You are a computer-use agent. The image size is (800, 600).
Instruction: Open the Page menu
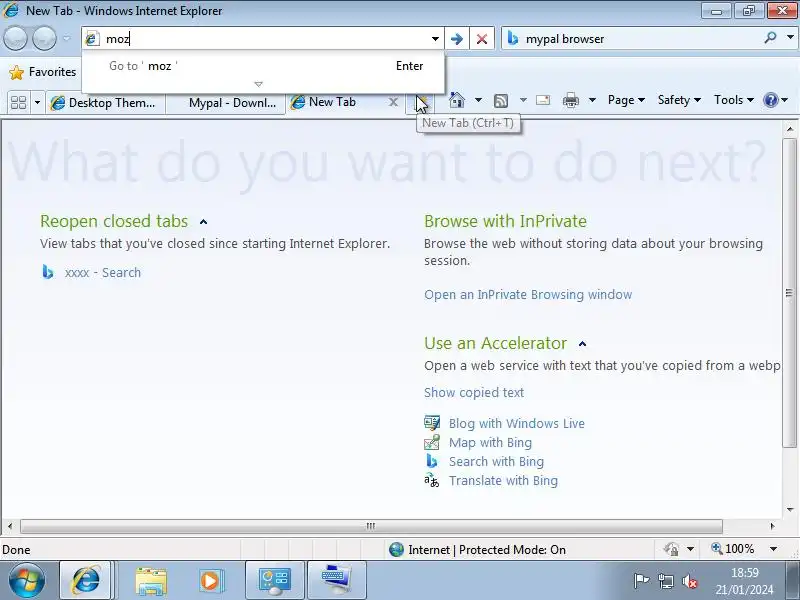tap(626, 100)
